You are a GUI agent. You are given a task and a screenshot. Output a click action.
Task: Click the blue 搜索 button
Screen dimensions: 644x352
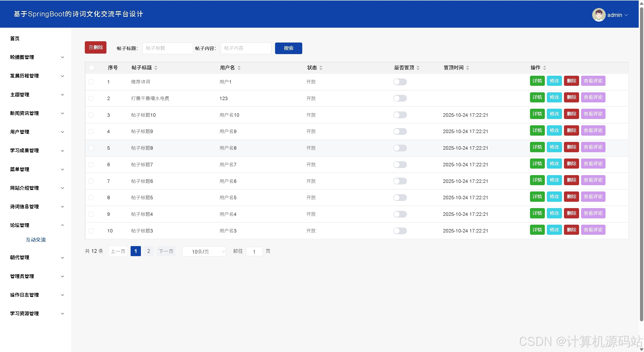point(289,48)
